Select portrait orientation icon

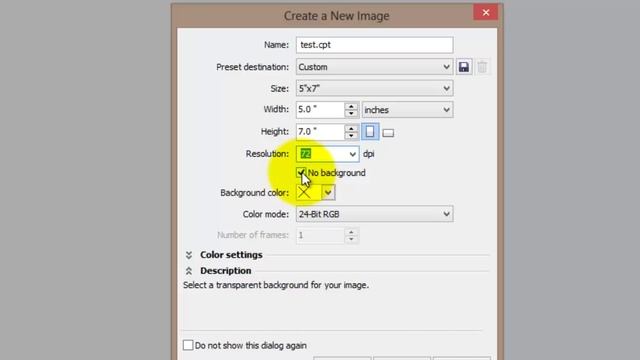(370, 132)
